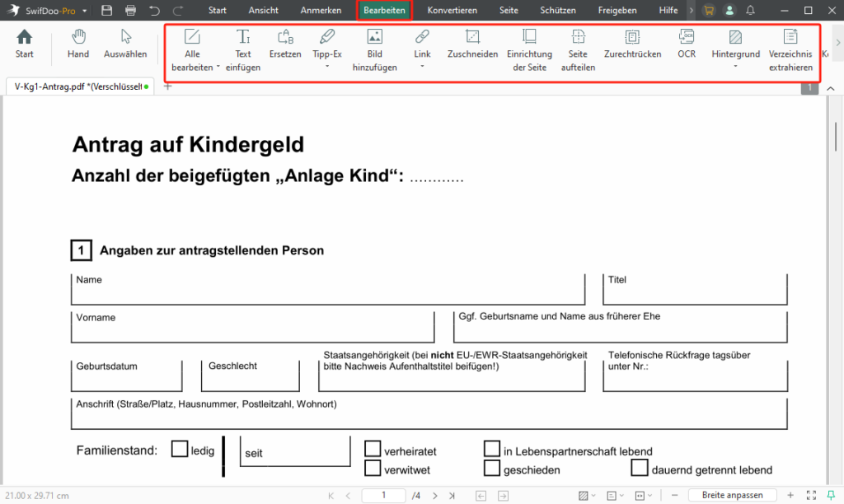The image size is (844, 504).
Task: Click the Text einfügen tool
Action: tap(243, 49)
